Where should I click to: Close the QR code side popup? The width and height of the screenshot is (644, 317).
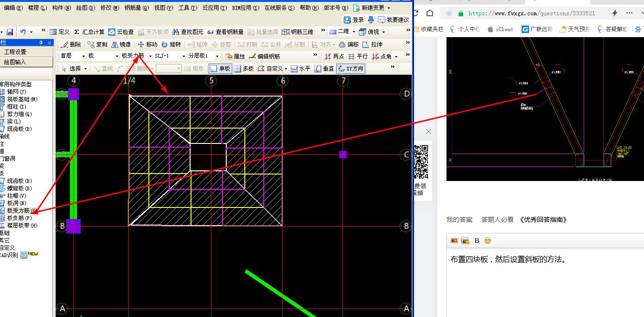(428, 132)
